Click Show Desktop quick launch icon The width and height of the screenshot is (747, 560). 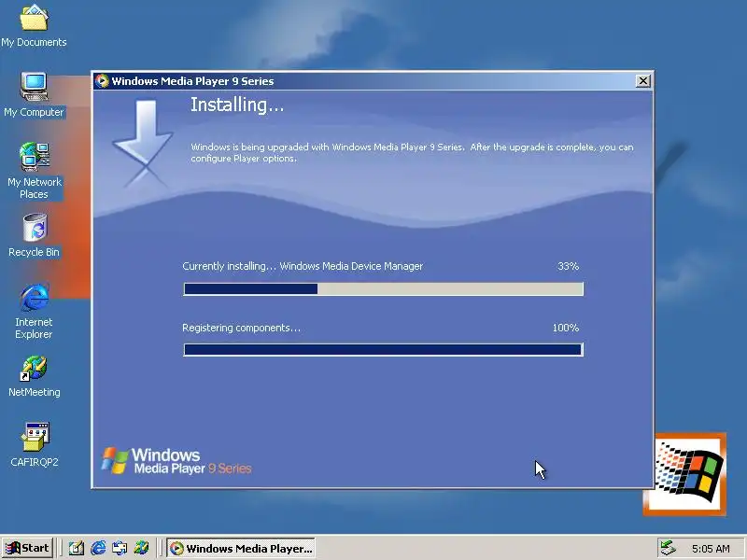[x=77, y=548]
